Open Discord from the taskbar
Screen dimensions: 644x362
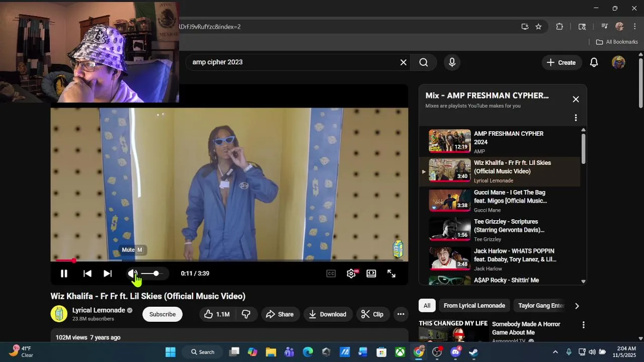(456, 352)
